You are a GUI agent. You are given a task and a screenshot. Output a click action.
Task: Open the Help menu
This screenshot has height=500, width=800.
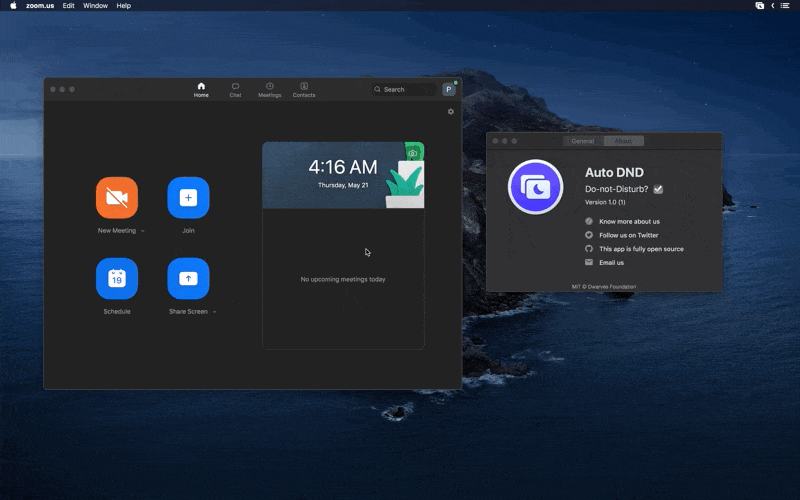pos(123,6)
